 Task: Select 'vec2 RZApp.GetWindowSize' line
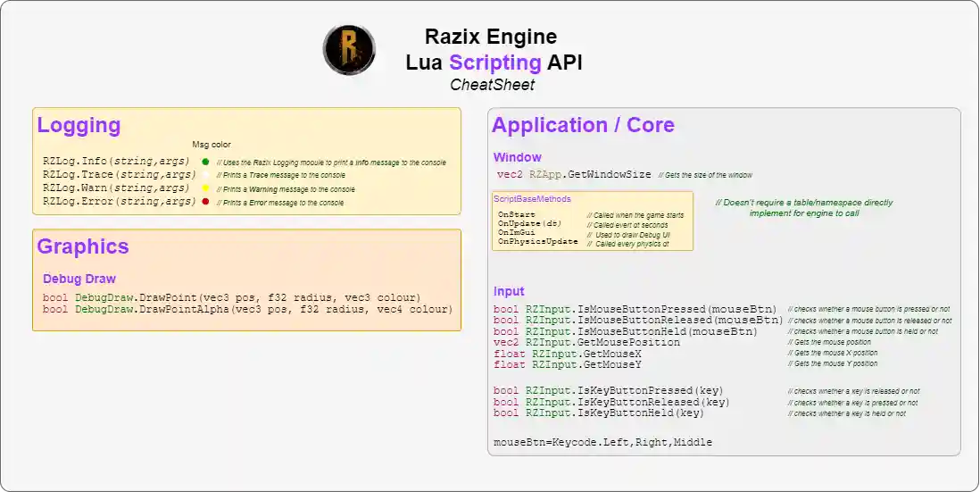pyautogui.click(x=574, y=174)
